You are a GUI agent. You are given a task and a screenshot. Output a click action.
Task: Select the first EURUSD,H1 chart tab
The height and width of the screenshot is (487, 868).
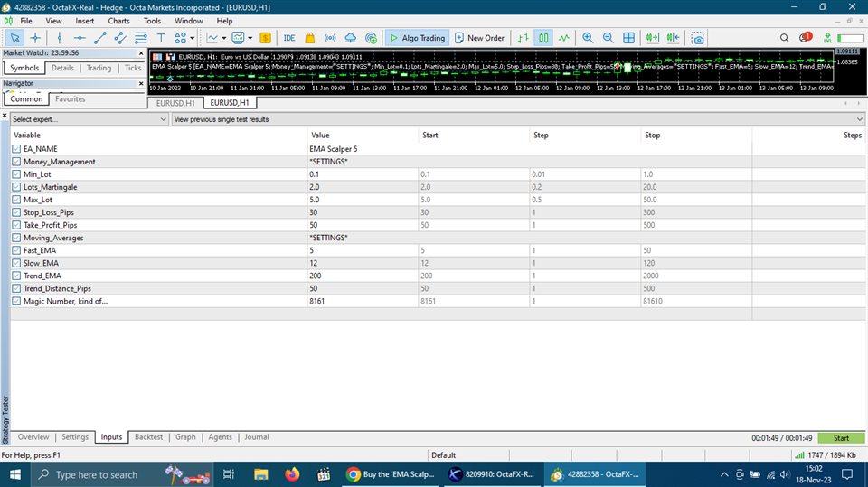pos(175,104)
